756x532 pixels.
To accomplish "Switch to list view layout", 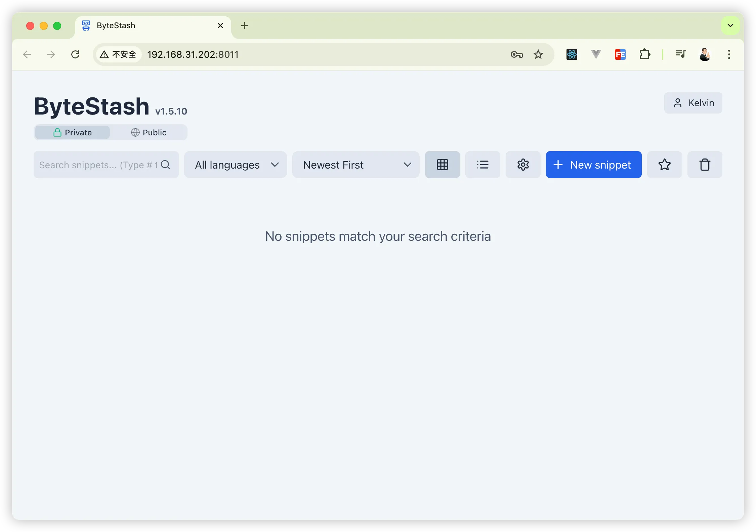I will (482, 165).
